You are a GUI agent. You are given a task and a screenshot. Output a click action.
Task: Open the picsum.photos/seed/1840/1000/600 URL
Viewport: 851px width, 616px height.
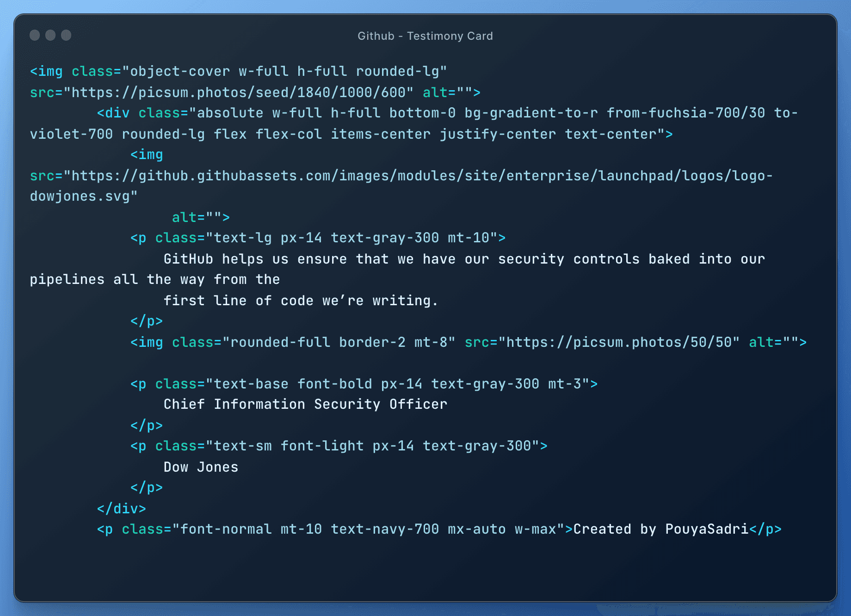point(238,92)
